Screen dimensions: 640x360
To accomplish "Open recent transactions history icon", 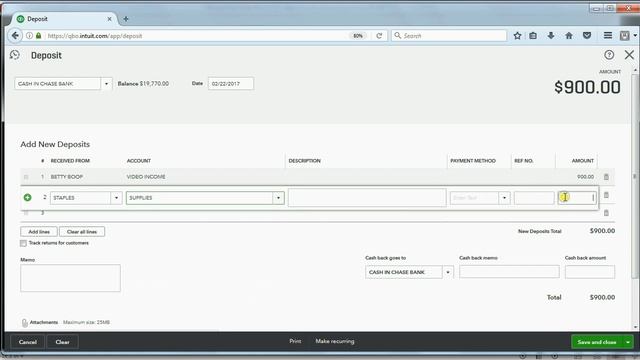I will click(x=15, y=55).
